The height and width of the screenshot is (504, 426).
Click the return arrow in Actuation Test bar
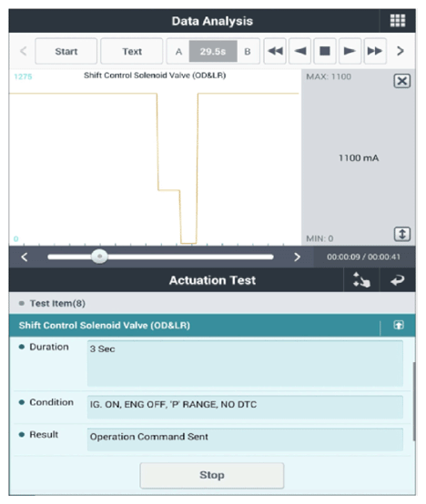click(x=398, y=280)
